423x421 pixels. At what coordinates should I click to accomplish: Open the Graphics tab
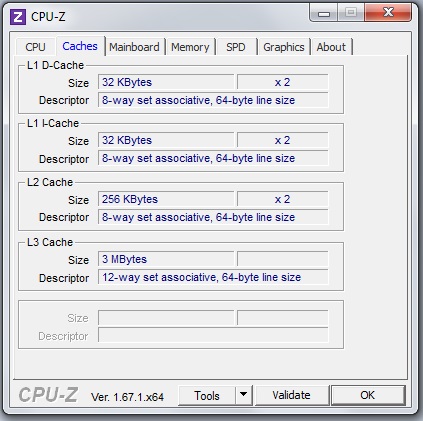(x=284, y=47)
